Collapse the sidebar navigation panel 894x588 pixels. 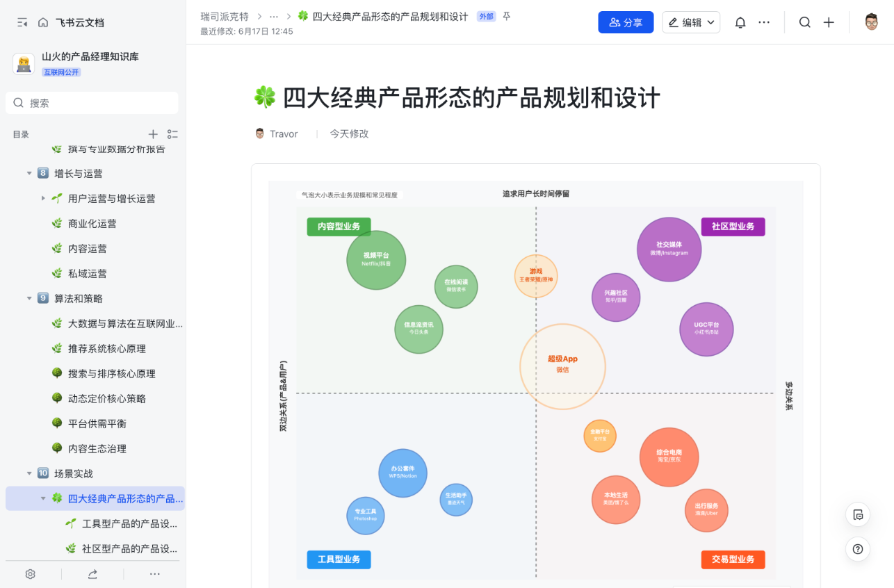(x=22, y=22)
